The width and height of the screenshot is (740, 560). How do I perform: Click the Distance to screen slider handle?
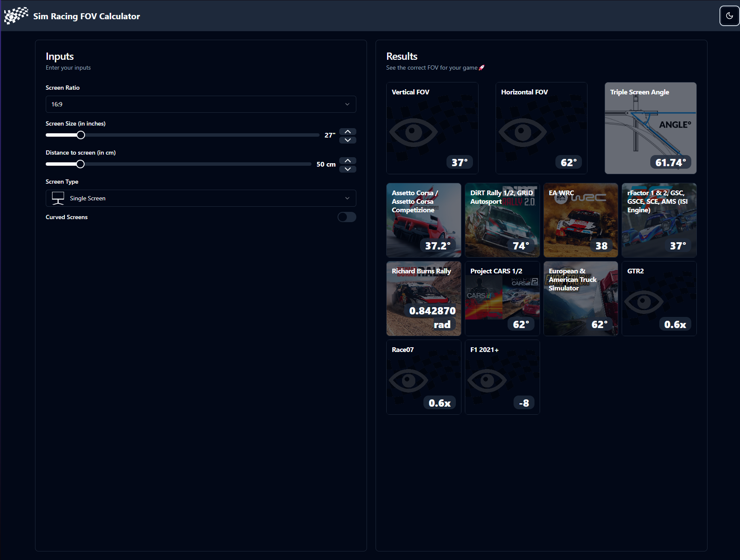tap(80, 164)
